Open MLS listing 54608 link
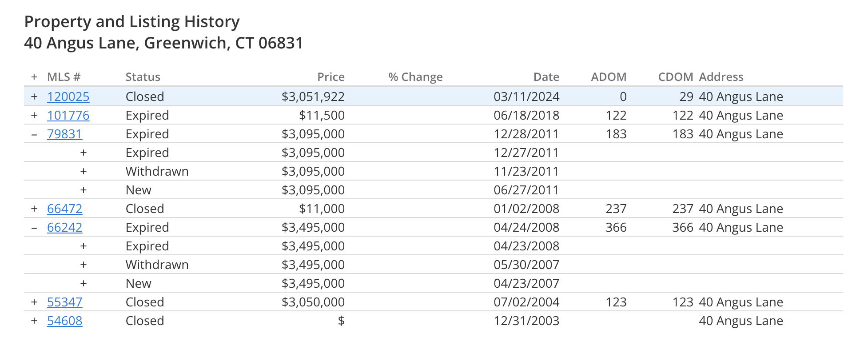This screenshot has width=868, height=354. [65, 321]
